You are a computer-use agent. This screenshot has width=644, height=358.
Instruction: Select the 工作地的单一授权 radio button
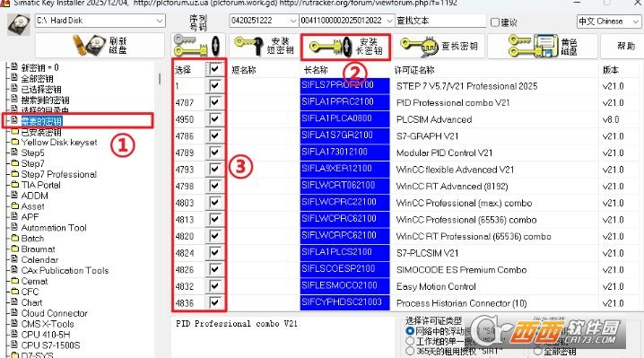click(x=410, y=341)
